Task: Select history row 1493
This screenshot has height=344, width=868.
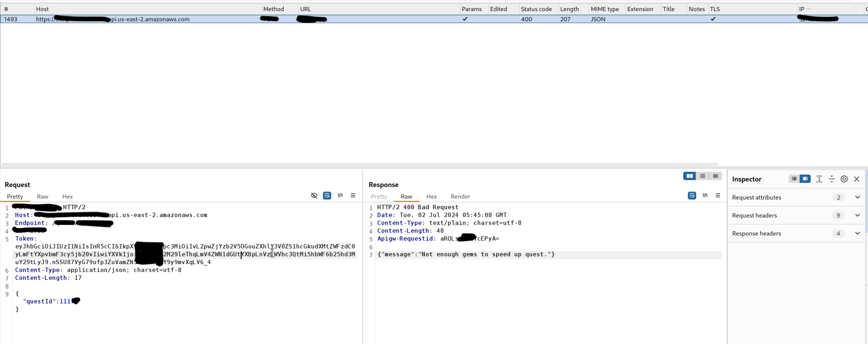Action: [434, 19]
